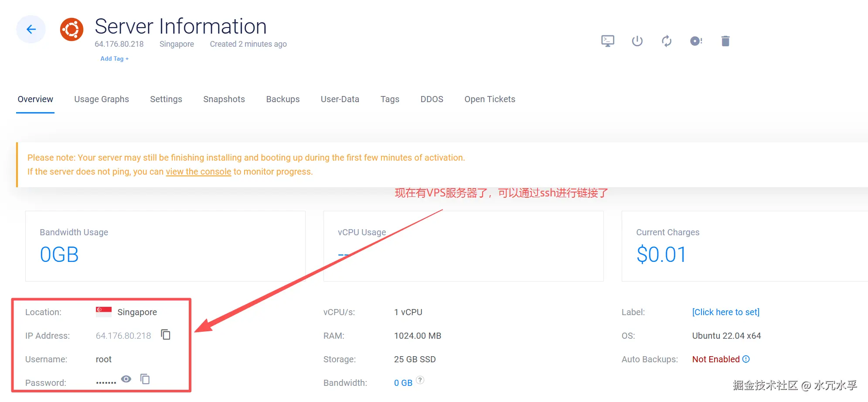Click the '1 vCPU' value
The image size is (868, 402).
click(x=408, y=312)
